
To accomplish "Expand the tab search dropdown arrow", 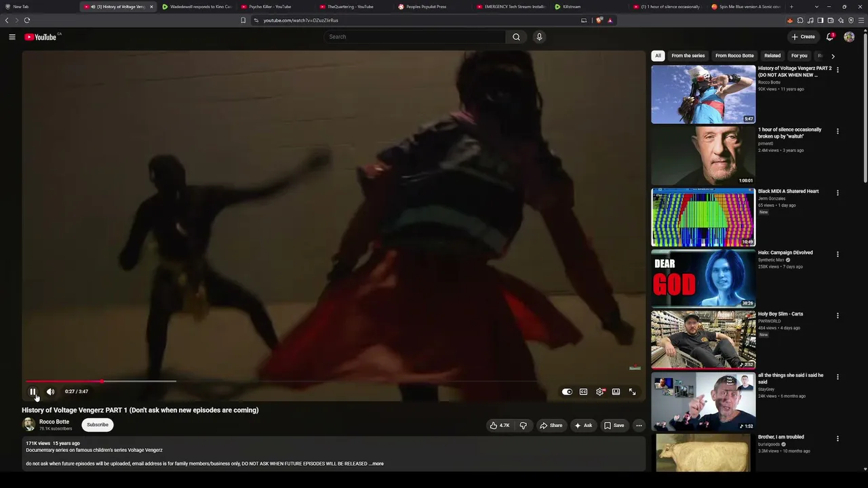I will [x=818, y=7].
